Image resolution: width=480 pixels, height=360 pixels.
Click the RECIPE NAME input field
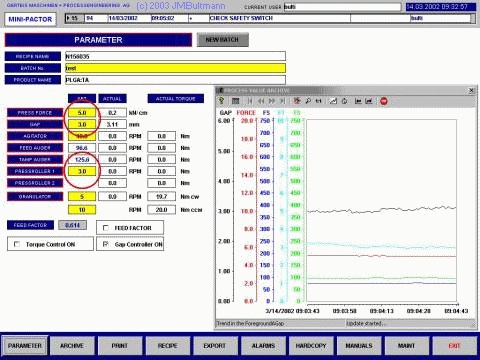click(175, 56)
